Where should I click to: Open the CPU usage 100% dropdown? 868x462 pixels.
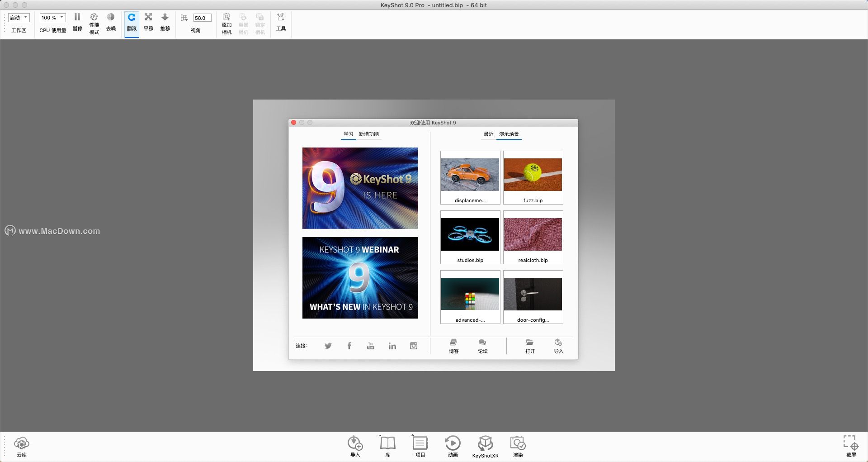point(52,18)
